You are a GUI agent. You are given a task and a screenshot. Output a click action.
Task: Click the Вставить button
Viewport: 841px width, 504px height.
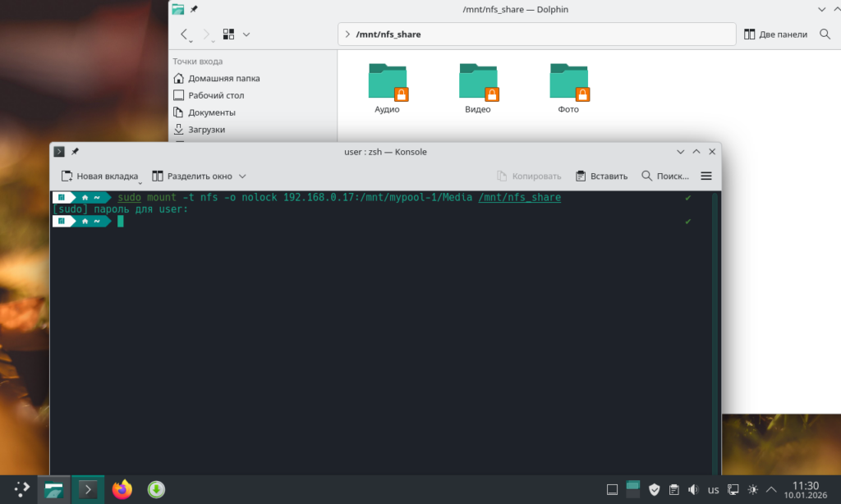pyautogui.click(x=602, y=176)
